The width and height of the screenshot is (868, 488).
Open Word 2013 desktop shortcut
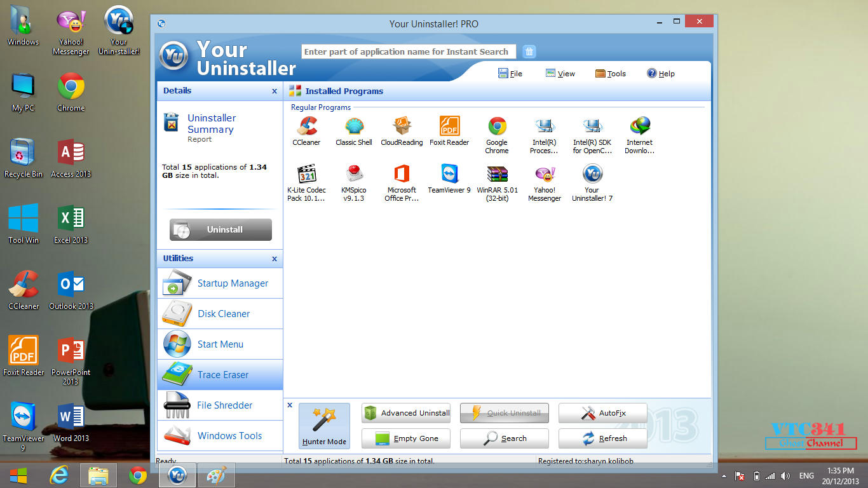[x=71, y=423]
